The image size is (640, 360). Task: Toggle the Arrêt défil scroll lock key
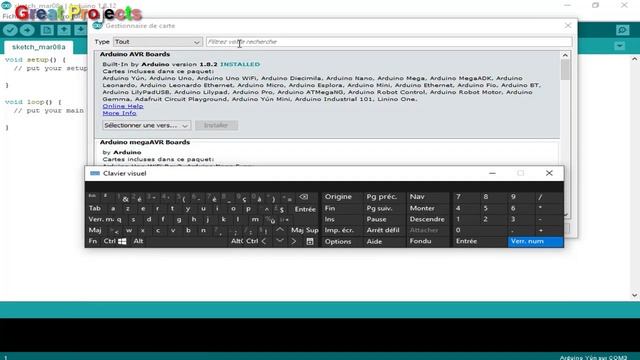click(383, 230)
